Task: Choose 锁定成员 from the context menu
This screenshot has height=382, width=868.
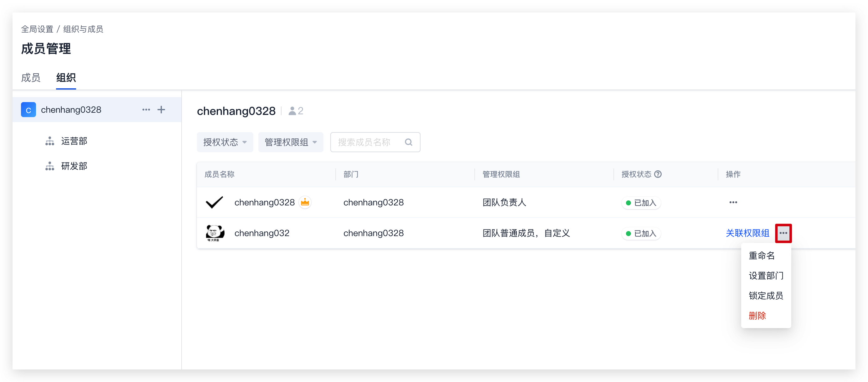Action: 766,296
